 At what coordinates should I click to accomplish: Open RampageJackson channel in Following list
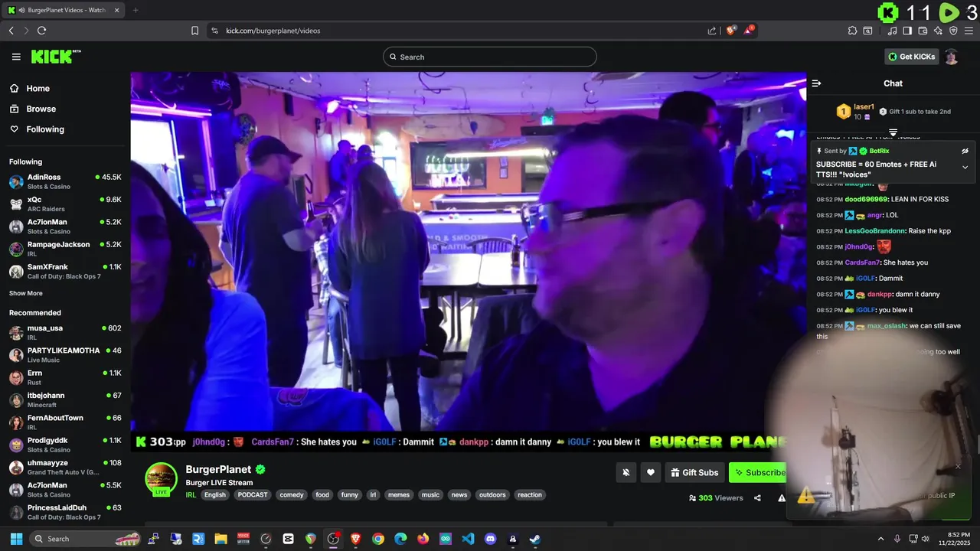tap(64, 249)
